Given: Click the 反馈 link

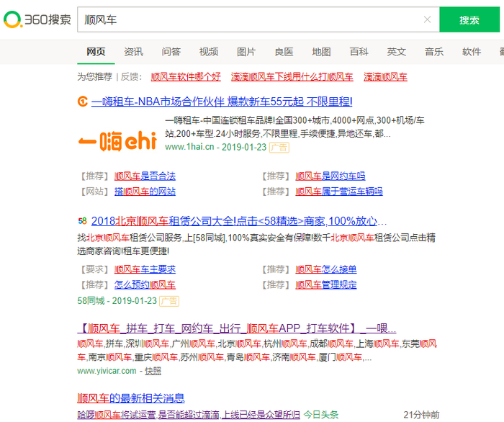Looking at the screenshot, I should 130,77.
